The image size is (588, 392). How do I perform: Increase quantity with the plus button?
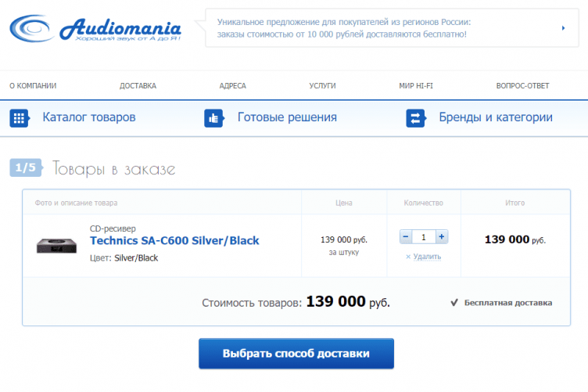coord(442,236)
